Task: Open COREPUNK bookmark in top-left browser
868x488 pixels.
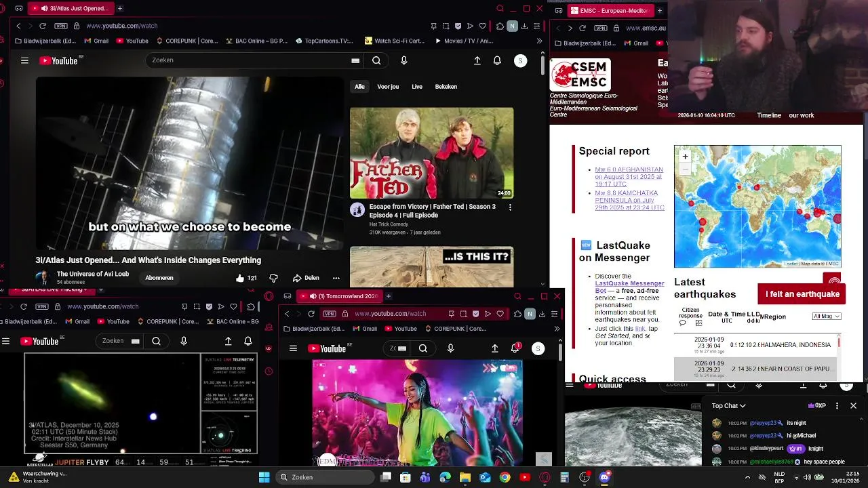Action: pos(186,41)
